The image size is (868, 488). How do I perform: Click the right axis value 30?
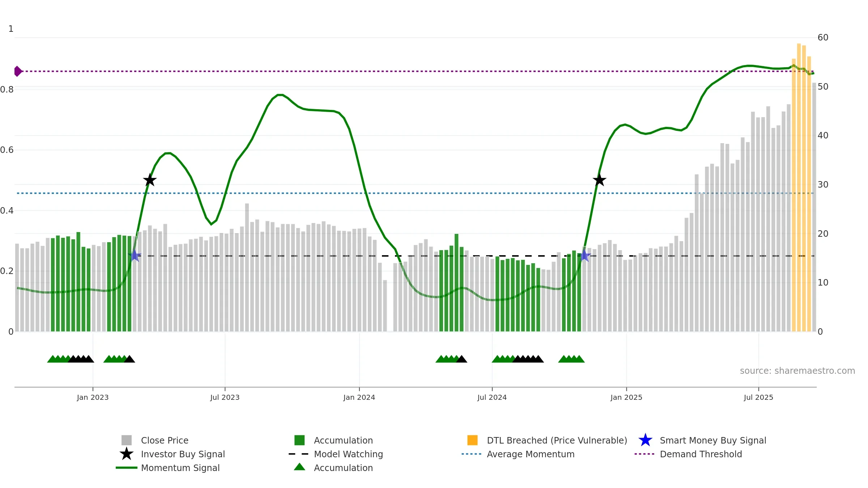(x=823, y=185)
